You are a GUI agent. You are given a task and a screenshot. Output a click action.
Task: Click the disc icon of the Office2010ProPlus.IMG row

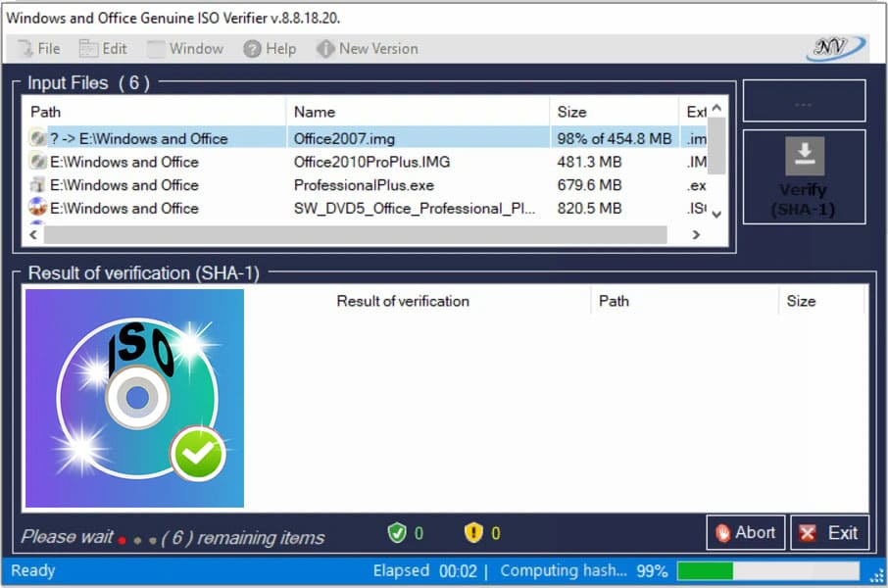pos(38,162)
